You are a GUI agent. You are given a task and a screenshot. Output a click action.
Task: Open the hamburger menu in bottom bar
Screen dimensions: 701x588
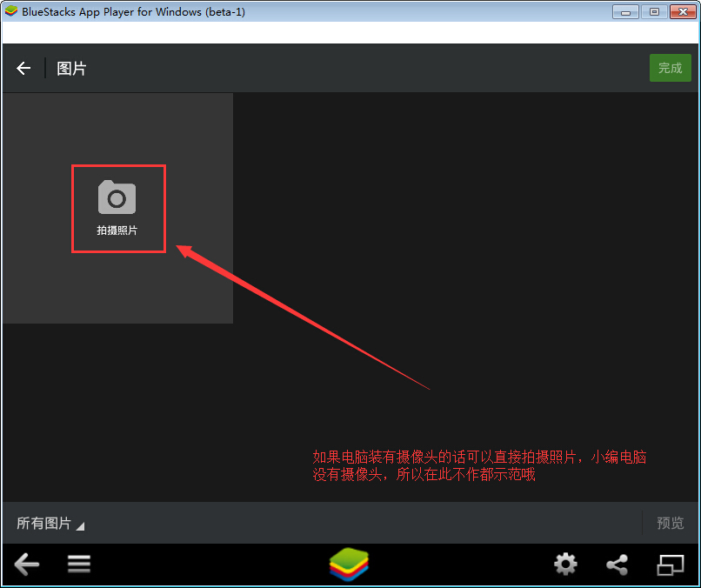pos(79,565)
